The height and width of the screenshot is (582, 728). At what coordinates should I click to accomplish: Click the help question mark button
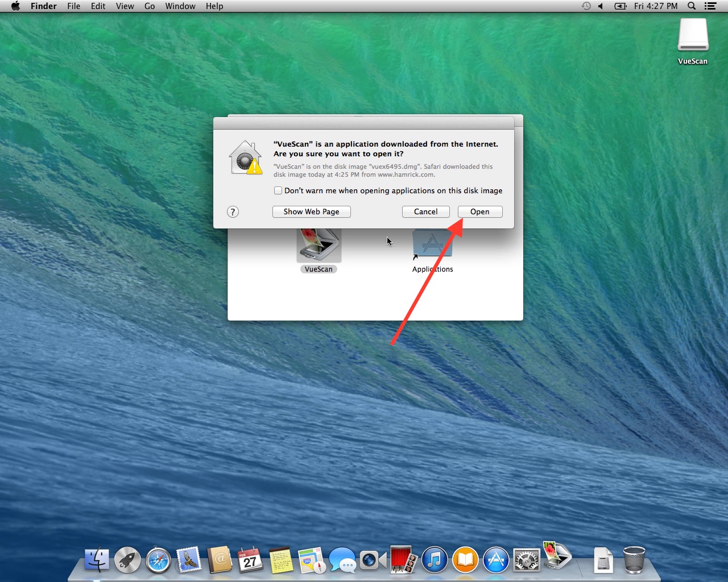(233, 212)
